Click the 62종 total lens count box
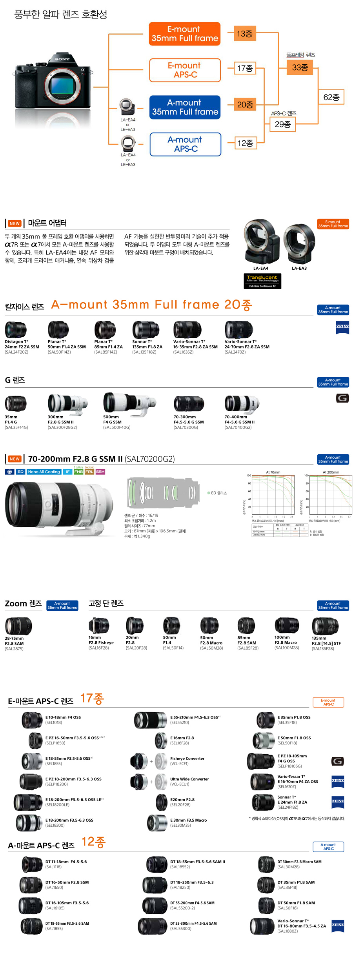This screenshot has width=353, height=980. (x=331, y=97)
